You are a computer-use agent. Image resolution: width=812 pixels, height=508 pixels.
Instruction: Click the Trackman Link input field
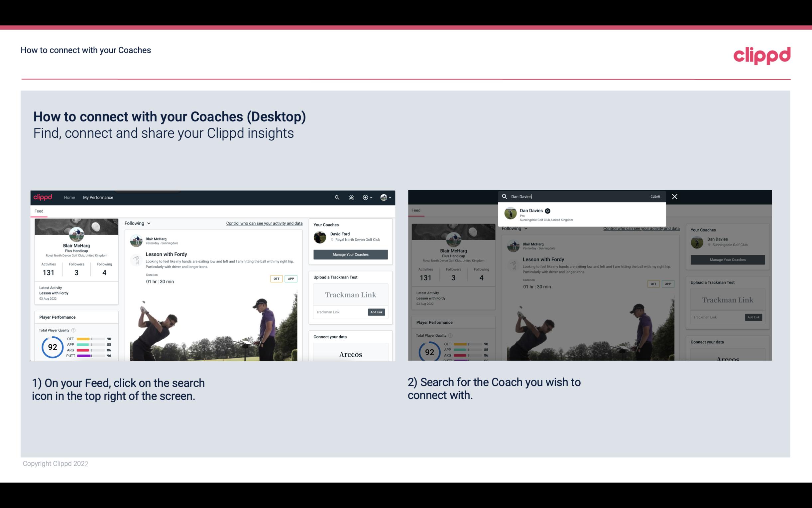tap(339, 311)
